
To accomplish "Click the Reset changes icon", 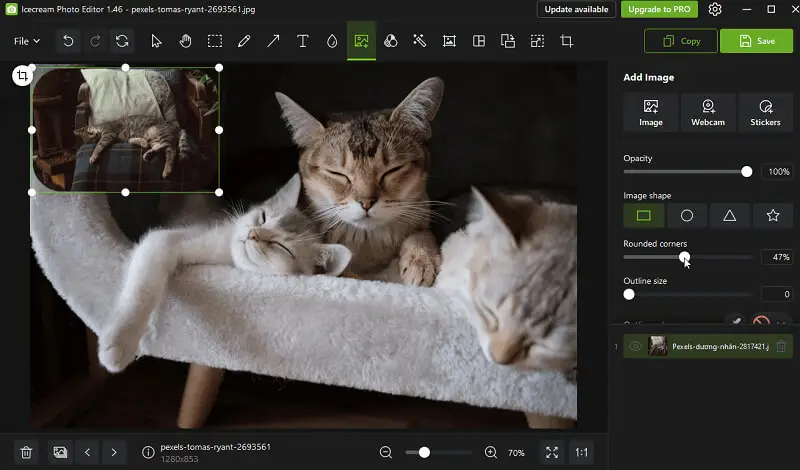I will pos(122,41).
